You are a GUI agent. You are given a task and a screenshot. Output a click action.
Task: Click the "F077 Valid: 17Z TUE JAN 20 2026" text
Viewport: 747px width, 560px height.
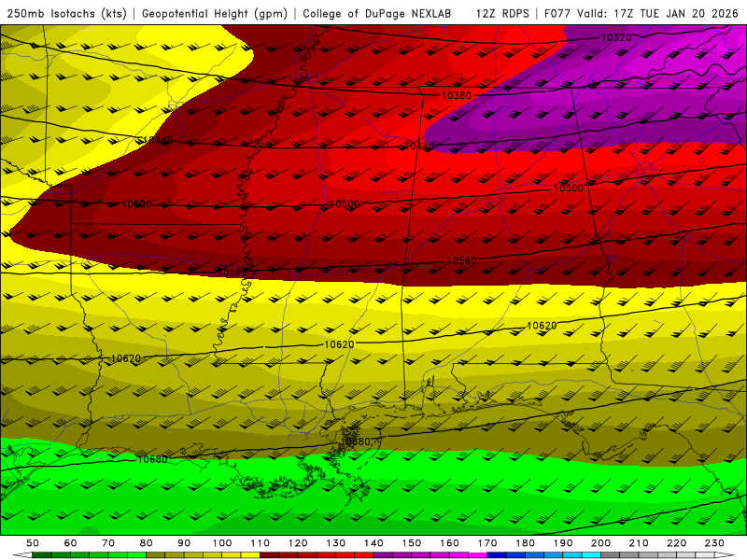pyautogui.click(x=641, y=14)
